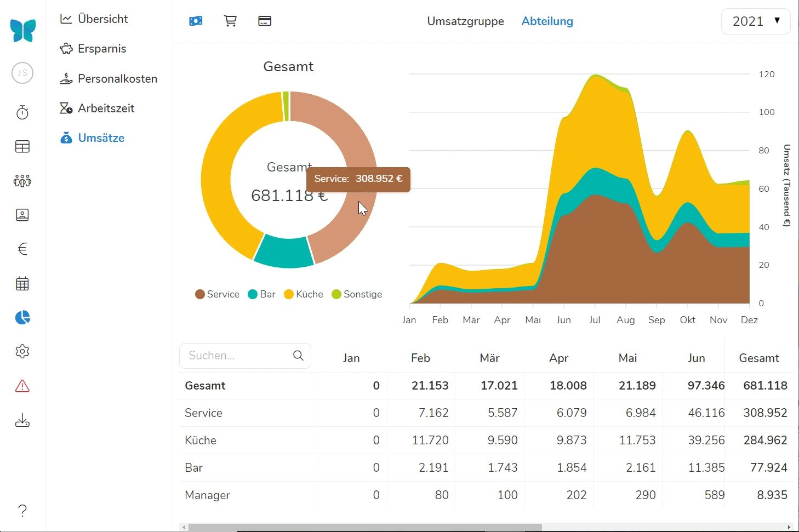Switch to the Umsatzgruppe tab
Viewport: 799px width, 532px height.
point(465,21)
